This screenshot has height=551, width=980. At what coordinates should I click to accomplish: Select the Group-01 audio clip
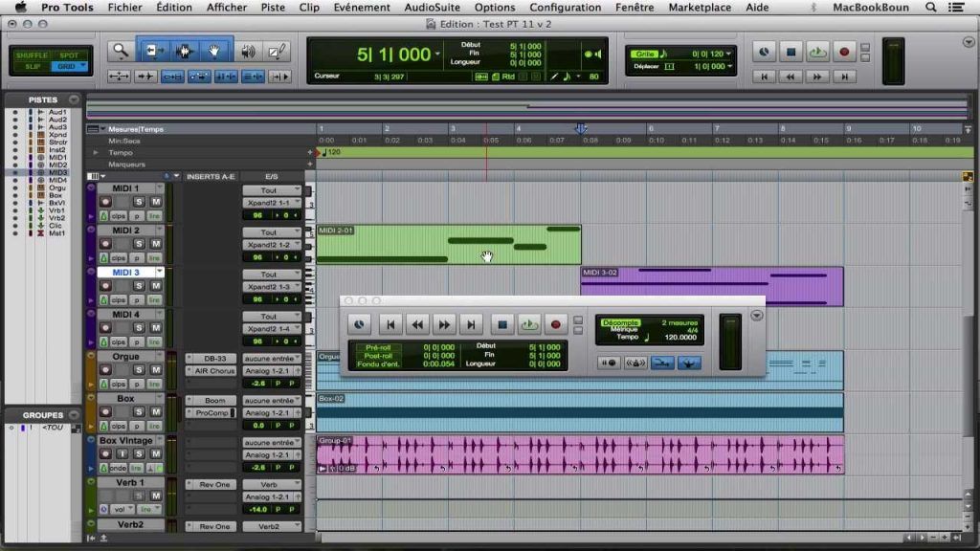coord(580,454)
